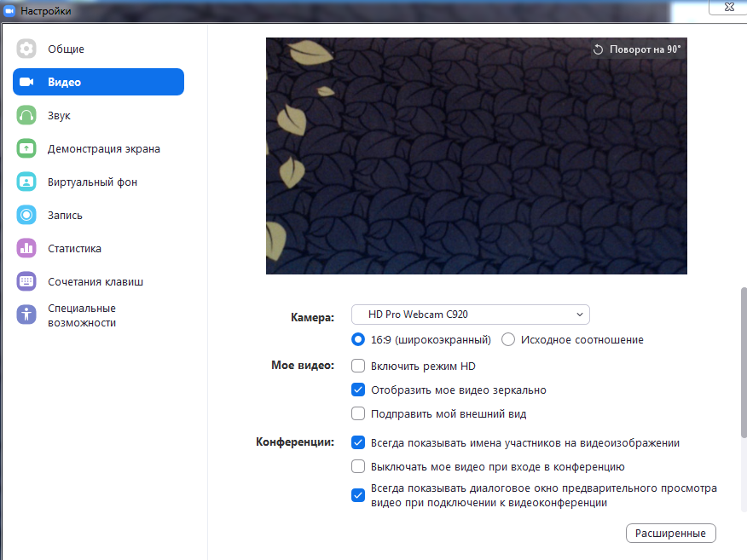Screen dimensions: 747x560
Task: Click the Демонстрация экрана share icon
Action: pyautogui.click(x=26, y=148)
